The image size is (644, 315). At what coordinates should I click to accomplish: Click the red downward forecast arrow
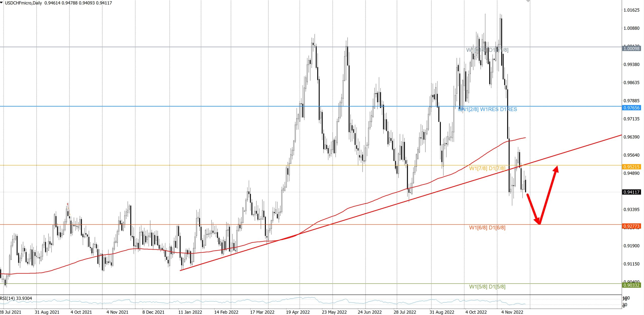(x=533, y=209)
